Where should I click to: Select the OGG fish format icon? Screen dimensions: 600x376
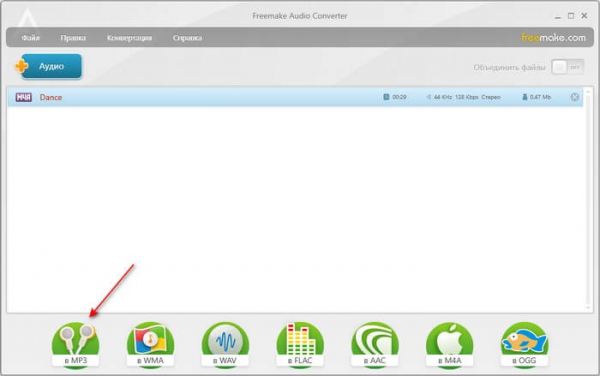[525, 345]
